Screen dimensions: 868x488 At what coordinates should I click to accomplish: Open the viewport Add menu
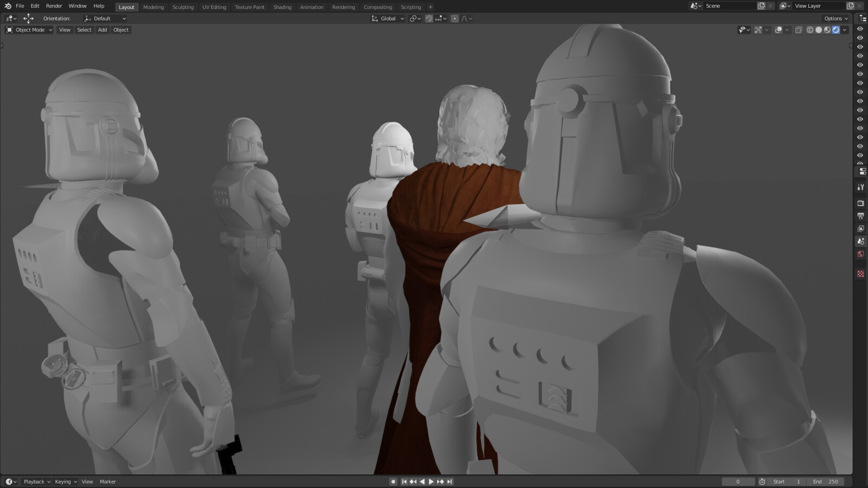[x=103, y=30]
